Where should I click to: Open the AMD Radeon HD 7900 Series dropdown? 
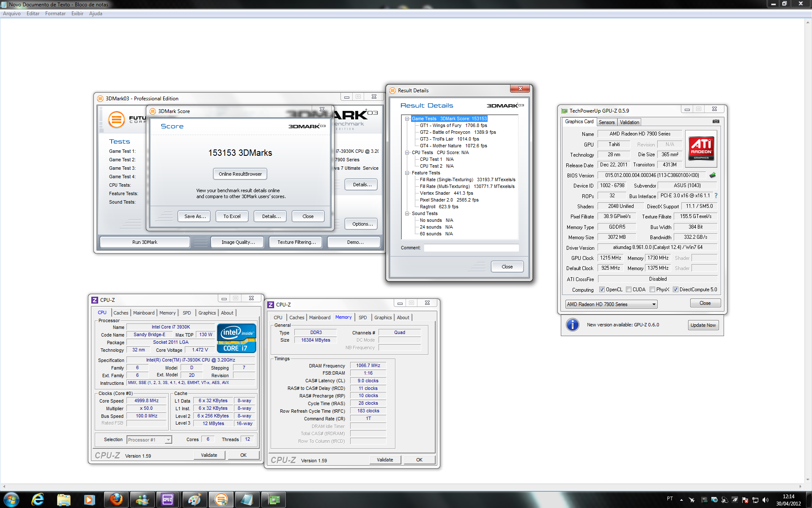611,304
